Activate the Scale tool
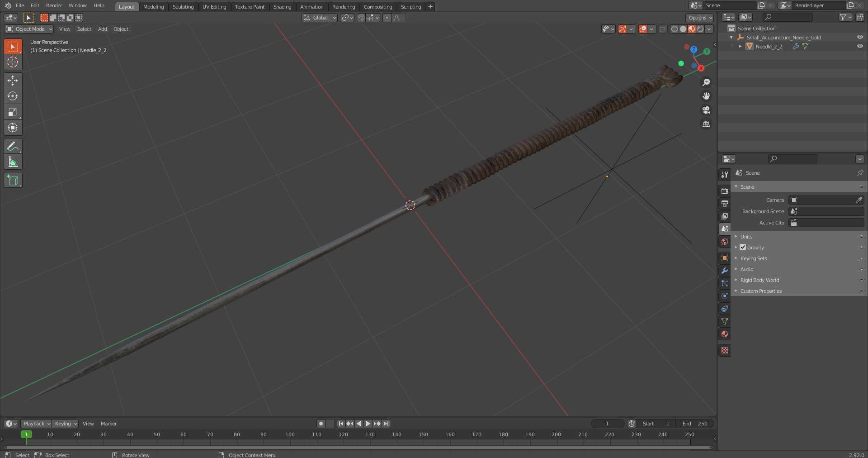The height and width of the screenshot is (458, 868). tap(13, 112)
